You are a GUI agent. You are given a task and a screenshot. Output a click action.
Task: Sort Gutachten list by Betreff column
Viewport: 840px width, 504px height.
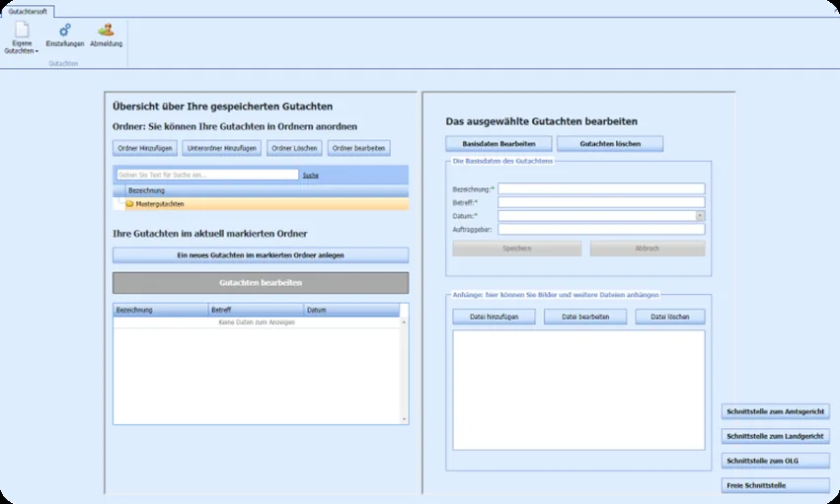[x=256, y=310]
